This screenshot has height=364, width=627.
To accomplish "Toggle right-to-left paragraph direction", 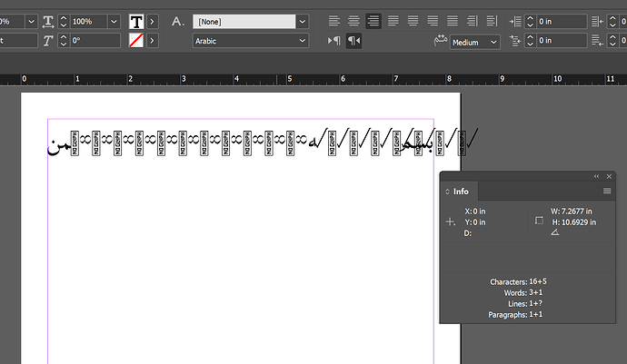I will [x=353, y=40].
